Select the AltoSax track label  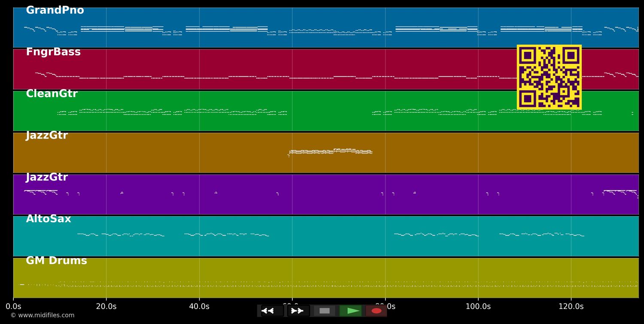48,218
